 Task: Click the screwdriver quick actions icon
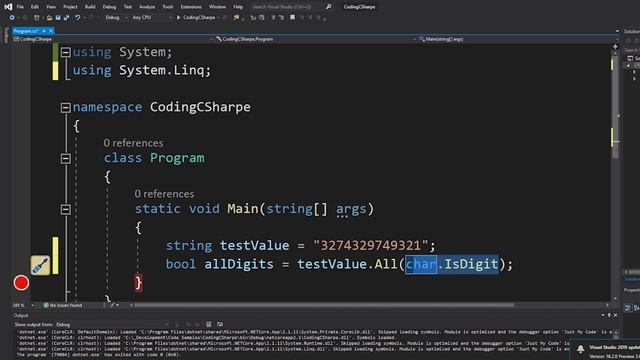[x=40, y=265]
